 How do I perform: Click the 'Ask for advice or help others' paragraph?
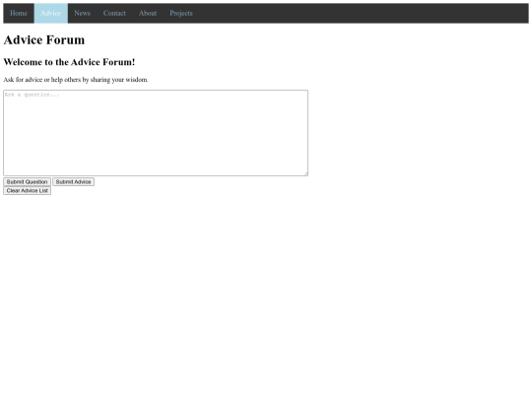[76, 80]
